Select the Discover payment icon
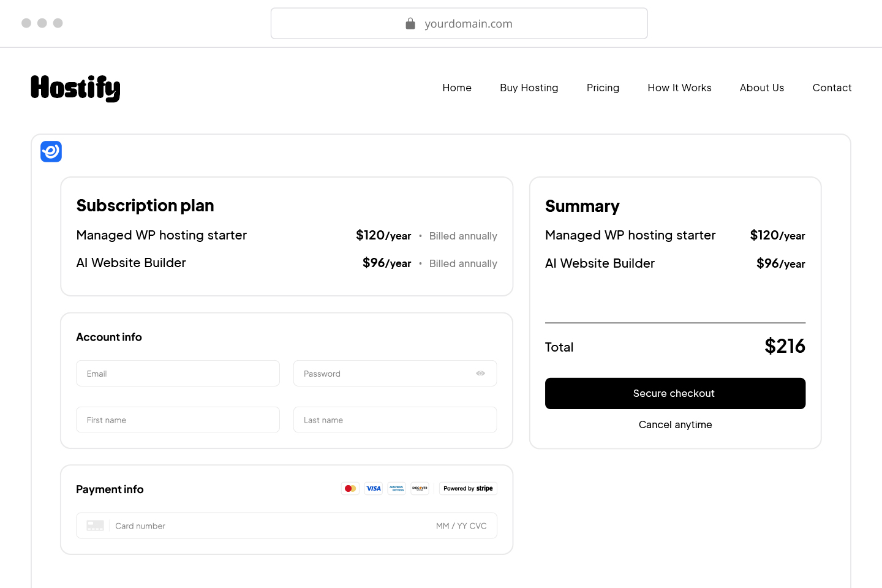 click(420, 488)
